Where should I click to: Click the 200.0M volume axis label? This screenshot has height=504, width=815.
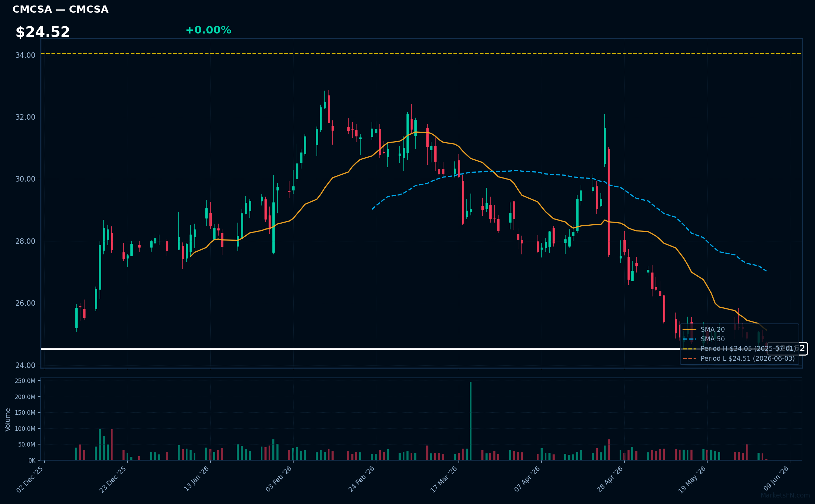[x=25, y=397]
